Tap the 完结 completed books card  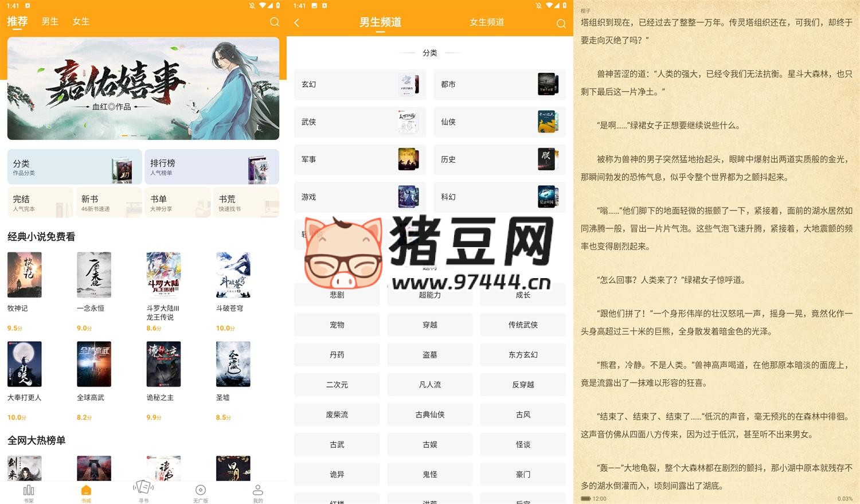[x=40, y=202]
